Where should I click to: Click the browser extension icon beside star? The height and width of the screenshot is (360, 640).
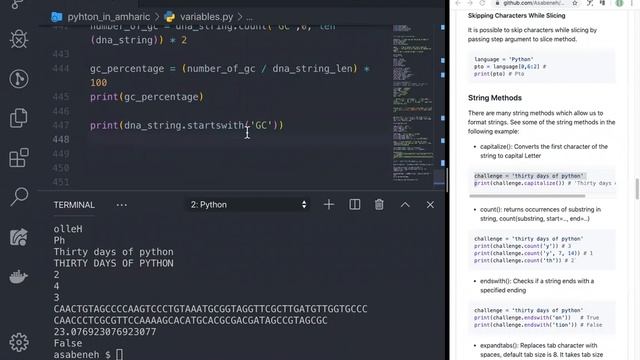tap(590, 3)
